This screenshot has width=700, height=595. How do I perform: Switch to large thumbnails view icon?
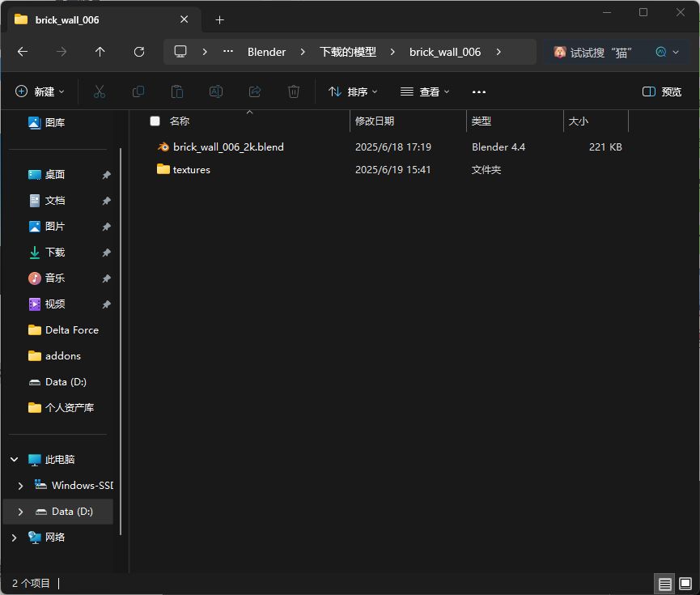685,584
